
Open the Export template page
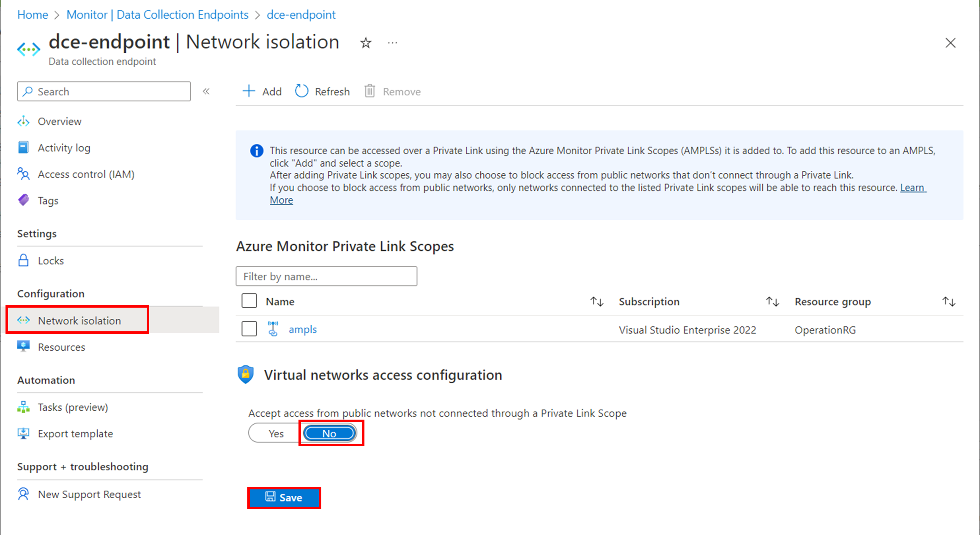(x=75, y=433)
